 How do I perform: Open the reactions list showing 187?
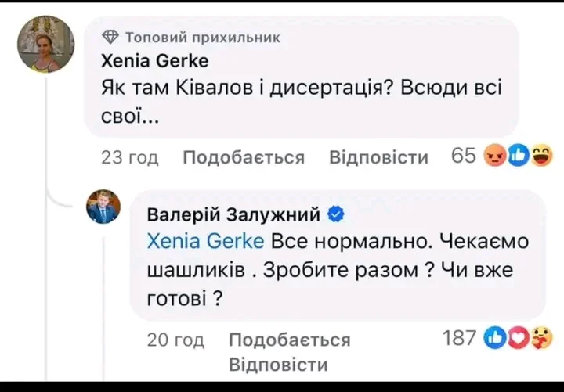pos(459,338)
